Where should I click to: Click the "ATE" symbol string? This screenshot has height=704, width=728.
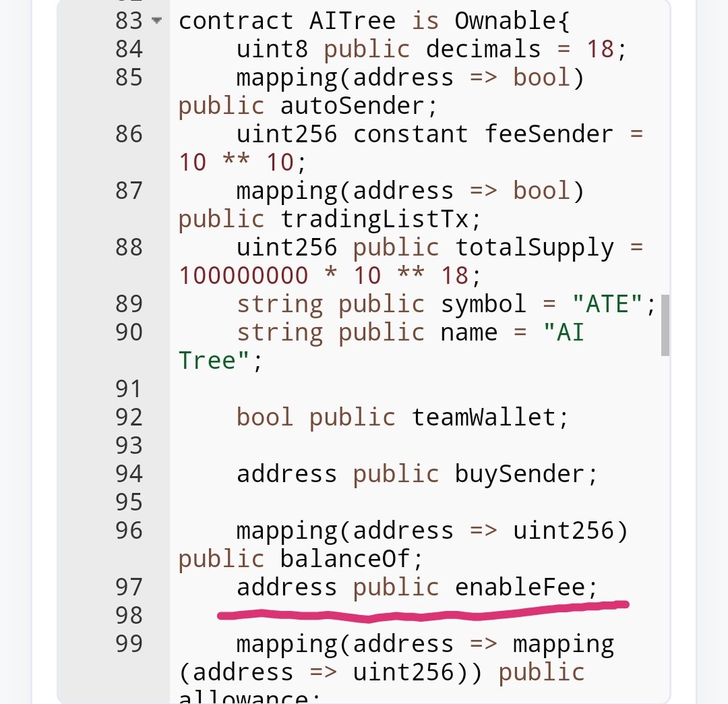point(607,304)
